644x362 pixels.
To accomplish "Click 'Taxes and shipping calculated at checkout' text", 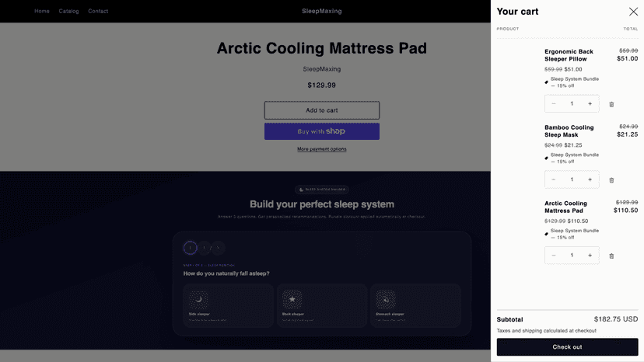I will [546, 331].
